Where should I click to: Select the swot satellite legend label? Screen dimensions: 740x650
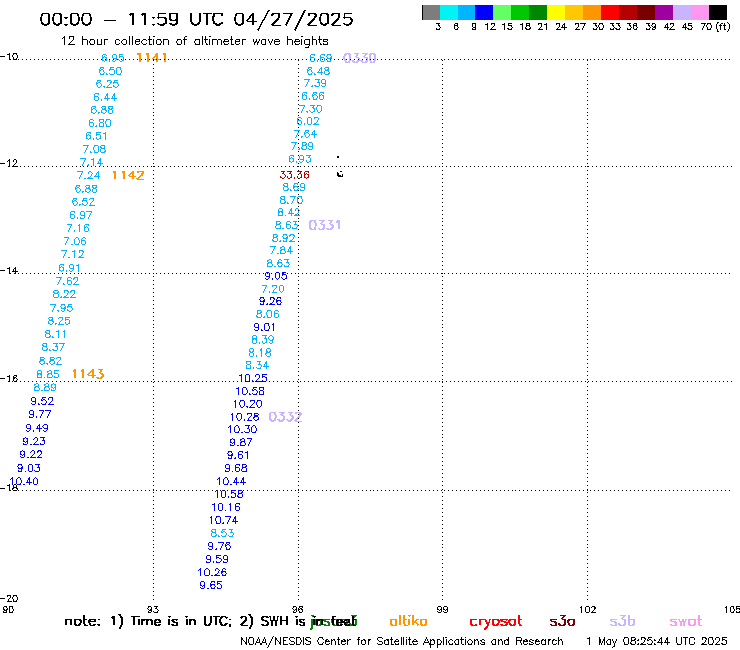coord(686,621)
